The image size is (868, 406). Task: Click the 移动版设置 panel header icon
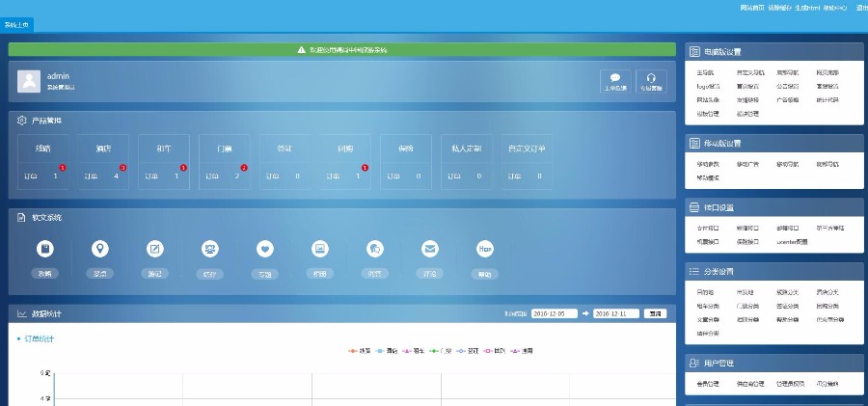point(694,143)
